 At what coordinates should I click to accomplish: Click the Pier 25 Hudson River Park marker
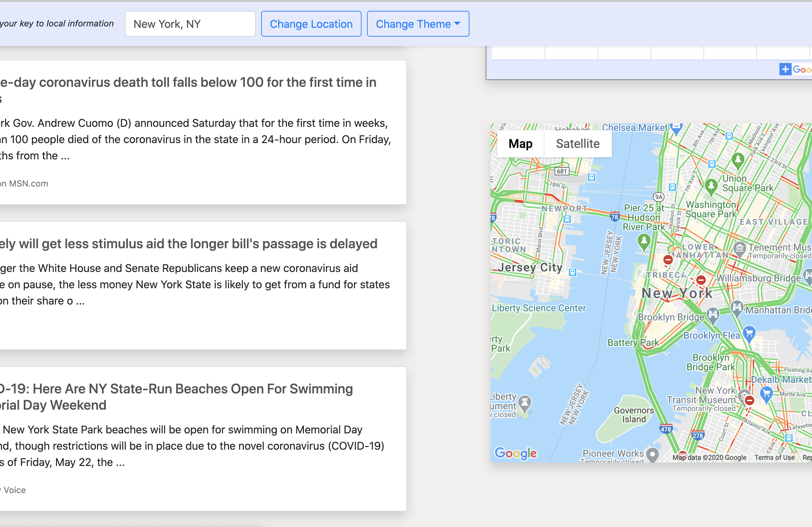pos(644,241)
